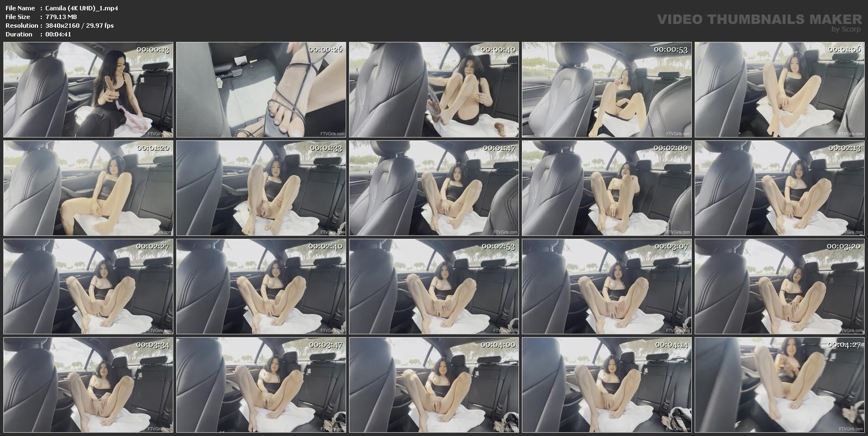Click the frame timestamped 00:02:00

point(607,188)
